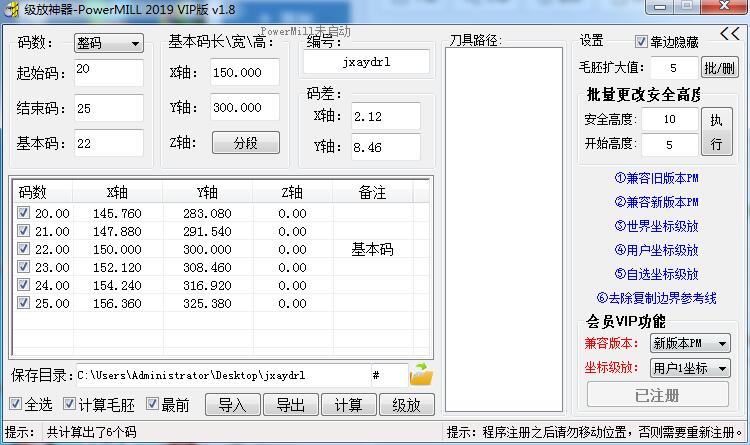Select cell 316.920 in the table
750x445 pixels.
coord(207,285)
